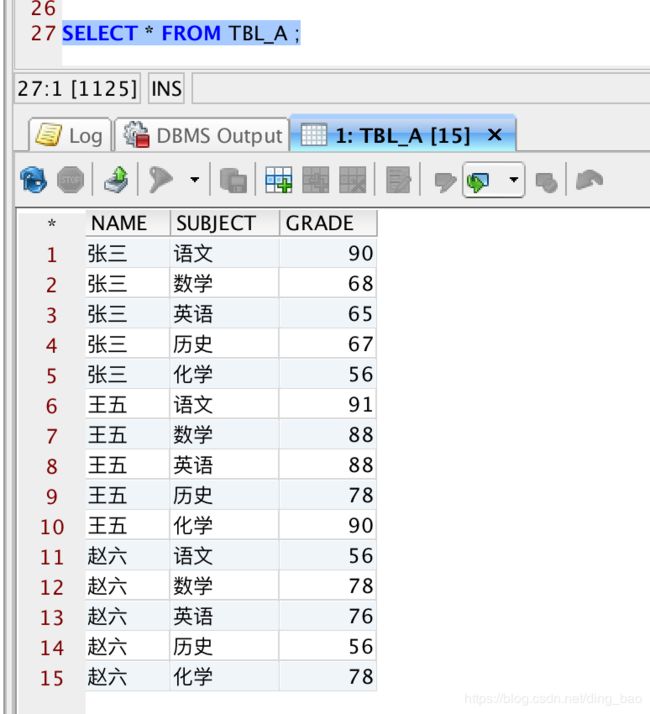650x714 pixels.
Task: Click the filter funnel icon
Action: [161, 180]
